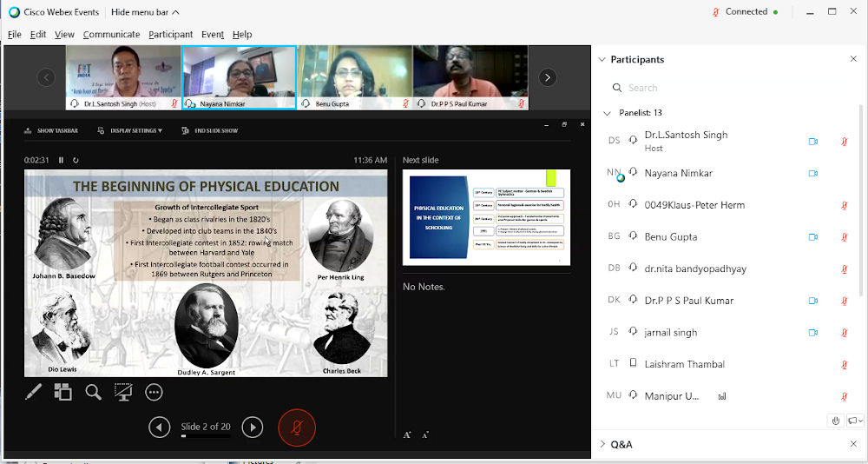Click jarnail singh's muted mic icon
868x464 pixels.
point(845,333)
